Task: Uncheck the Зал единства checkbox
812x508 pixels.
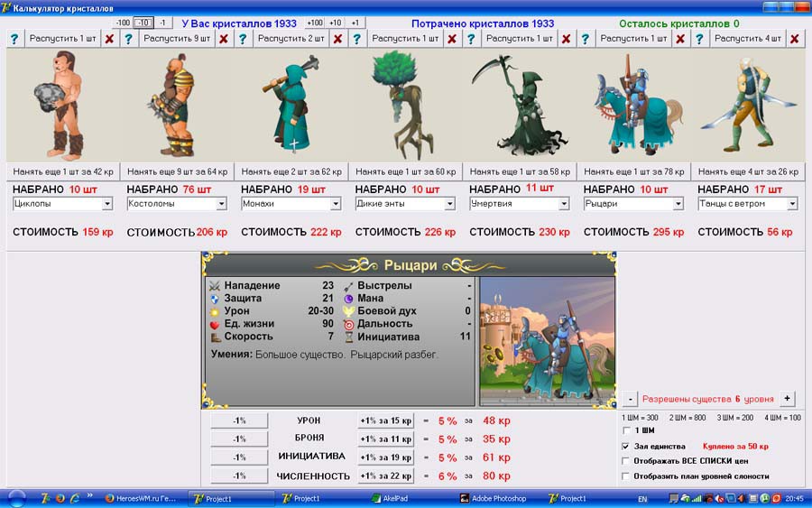Action: pyautogui.click(x=626, y=446)
